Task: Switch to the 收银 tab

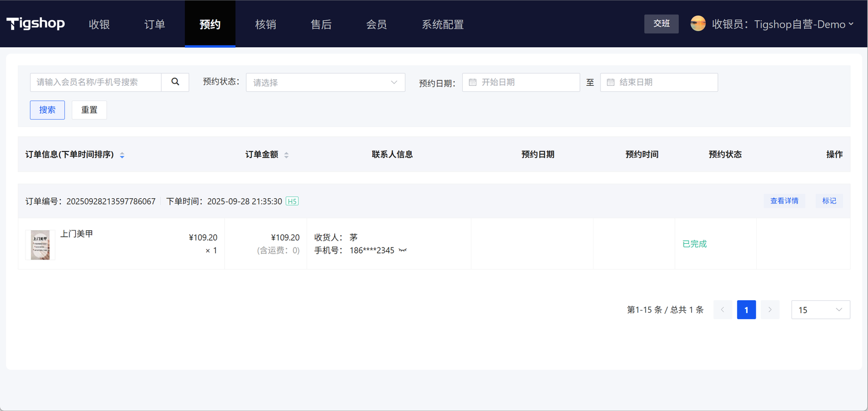Action: (x=99, y=24)
